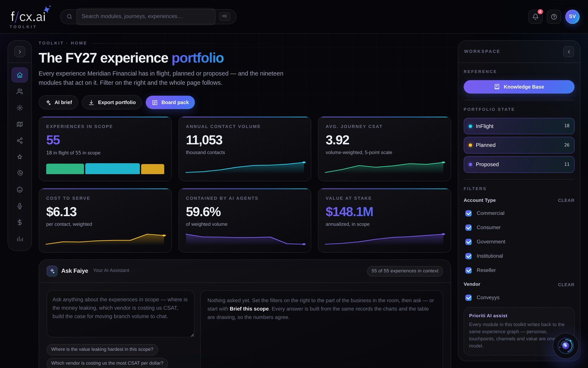Uncheck the Commercial account type
This screenshot has height=368, width=588.
click(x=469, y=213)
